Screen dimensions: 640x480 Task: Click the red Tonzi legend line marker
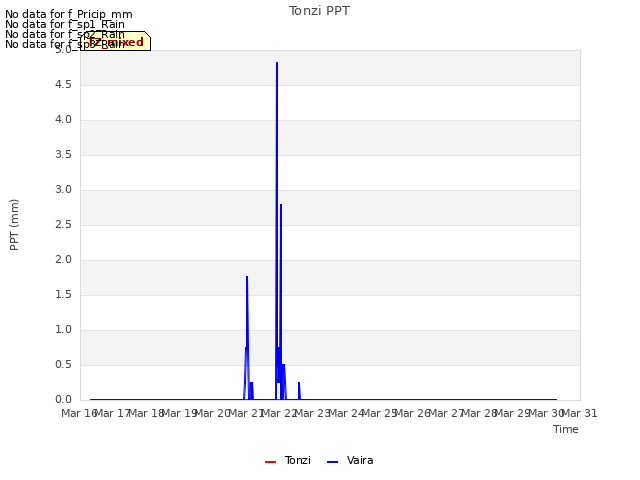[271, 462]
